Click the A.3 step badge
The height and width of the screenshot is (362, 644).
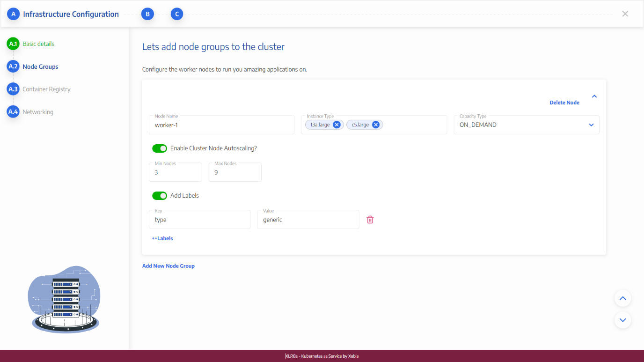coord(13,89)
